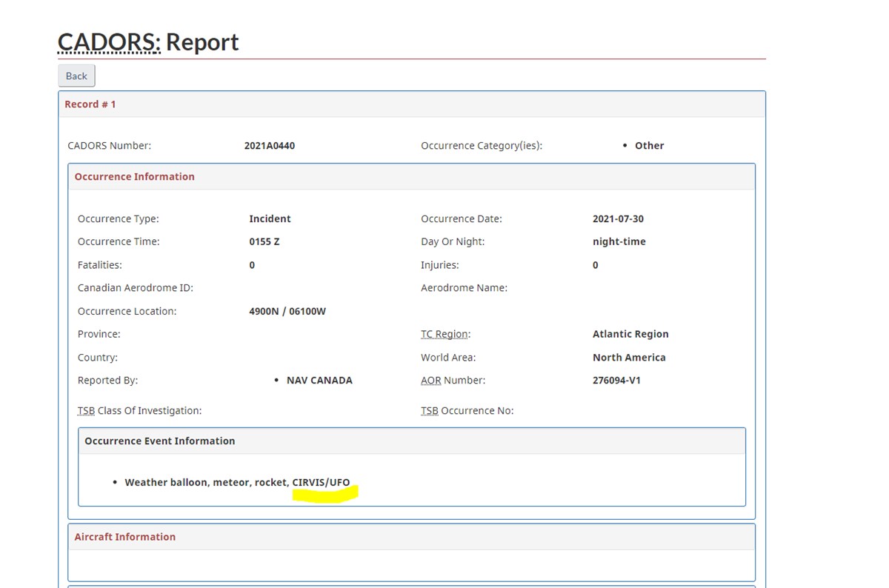
Task: Select the Record # 1 panel header
Action: point(412,104)
